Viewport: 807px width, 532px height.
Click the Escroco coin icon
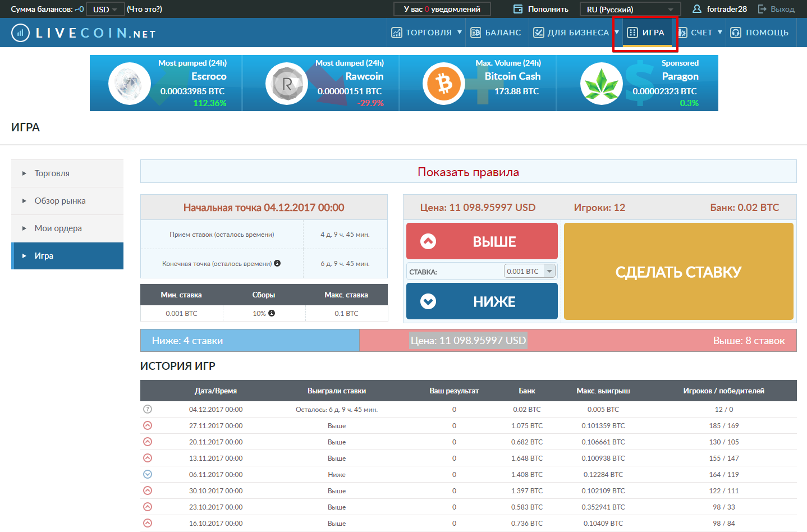pyautogui.click(x=130, y=84)
